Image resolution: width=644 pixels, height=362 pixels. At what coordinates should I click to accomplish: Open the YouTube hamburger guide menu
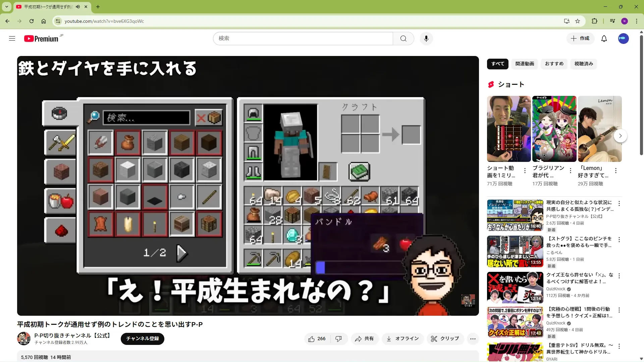pyautogui.click(x=12, y=39)
